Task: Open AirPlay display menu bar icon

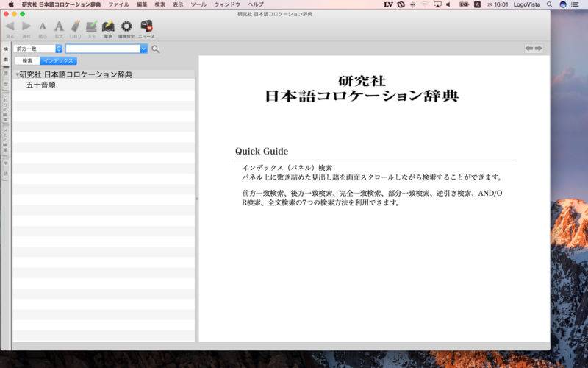Action: [x=437, y=4]
